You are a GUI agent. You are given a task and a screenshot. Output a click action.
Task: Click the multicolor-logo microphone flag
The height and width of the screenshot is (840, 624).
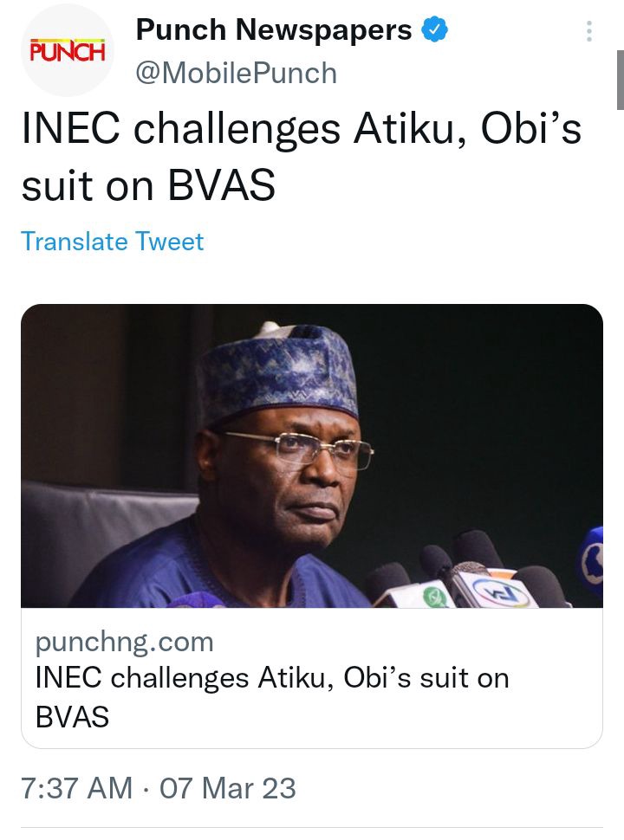click(x=496, y=591)
